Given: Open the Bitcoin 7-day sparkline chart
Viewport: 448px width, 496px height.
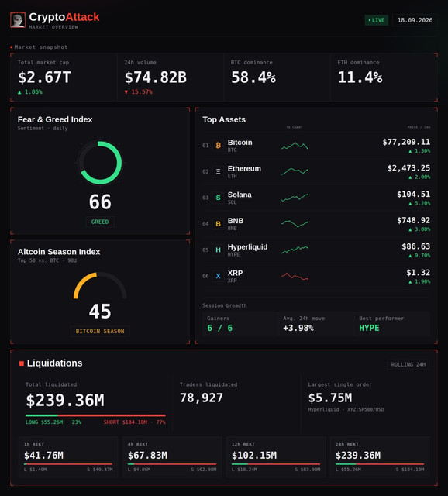Looking at the screenshot, I should [x=295, y=146].
